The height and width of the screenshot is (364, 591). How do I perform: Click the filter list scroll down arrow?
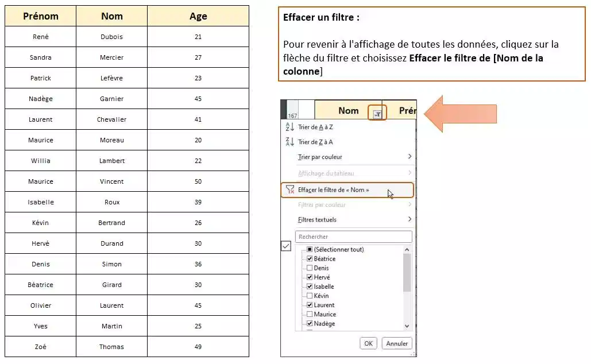pos(407,326)
